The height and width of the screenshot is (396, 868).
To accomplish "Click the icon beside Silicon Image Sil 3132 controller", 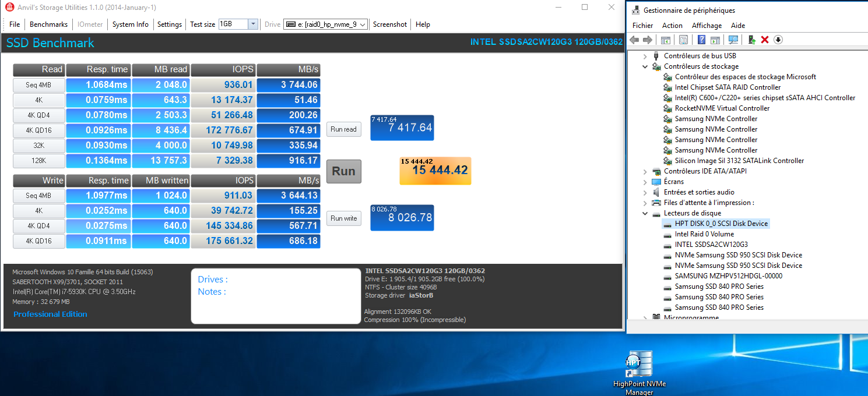I will (x=668, y=161).
